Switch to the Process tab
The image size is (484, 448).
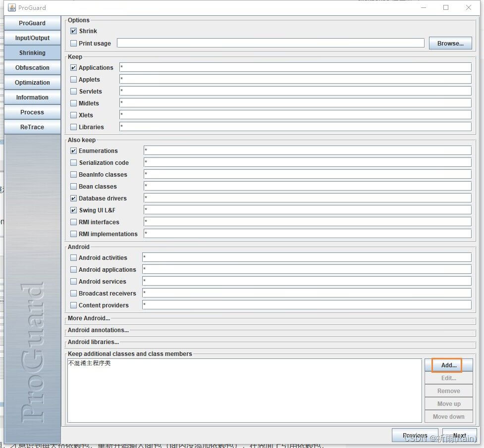point(32,112)
